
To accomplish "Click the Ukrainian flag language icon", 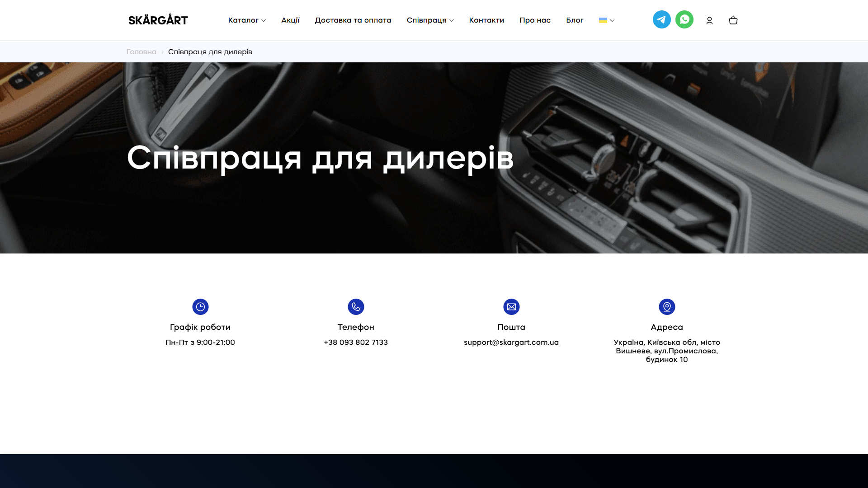I will point(603,20).
